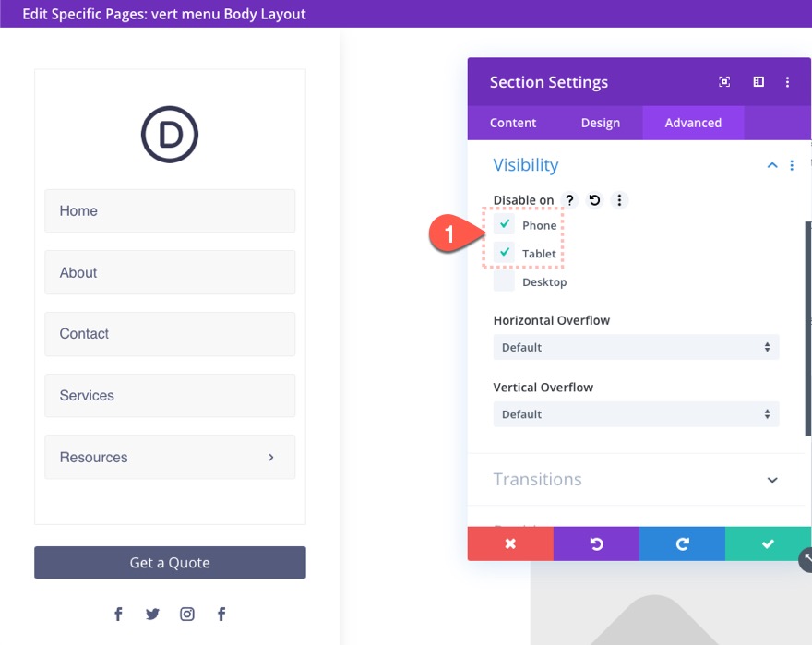
Task: Discard changes with the red X button
Action: point(509,543)
